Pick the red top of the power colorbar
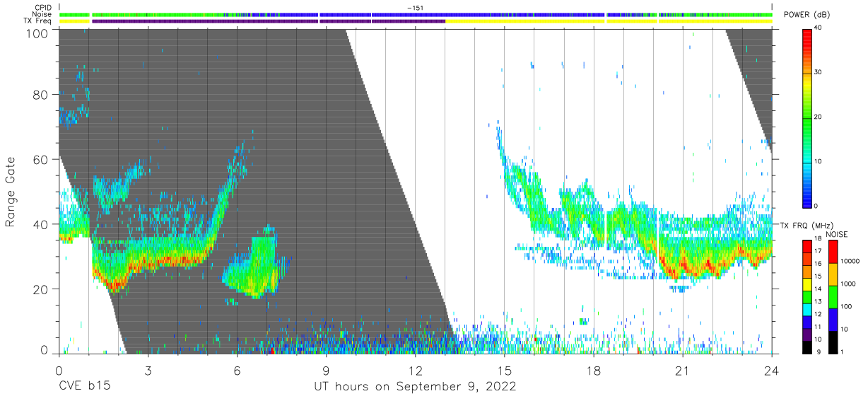The height and width of the screenshot is (401, 868). point(807,39)
